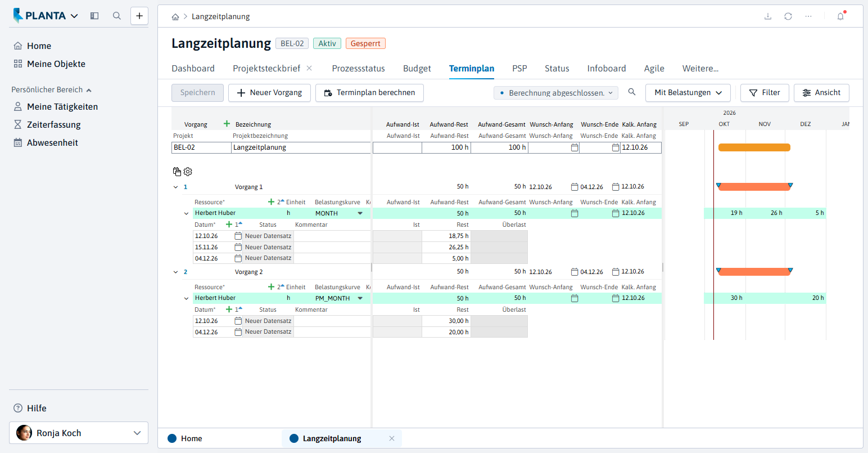Add resource with plus in Vorgang 1
Screen dimensions: 868x453
point(272,202)
